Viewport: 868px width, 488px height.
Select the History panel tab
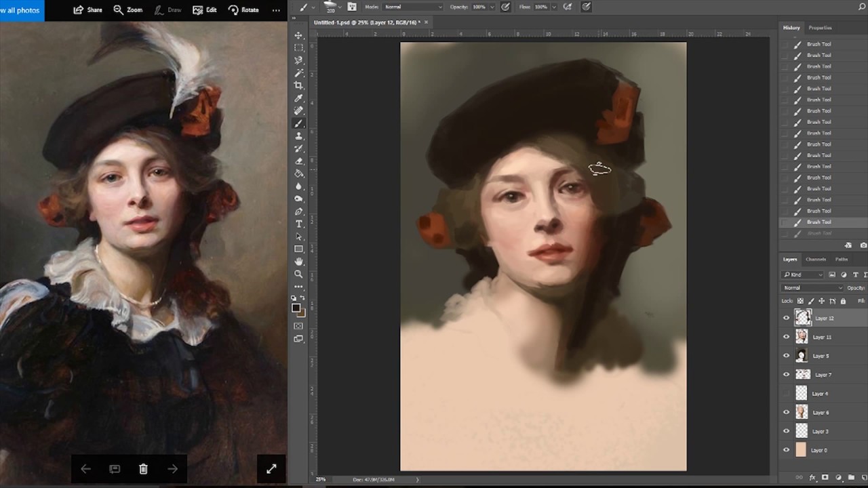791,28
